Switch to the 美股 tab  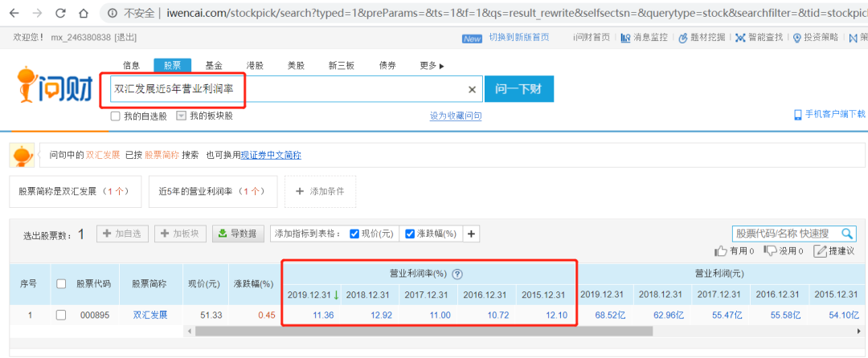(x=296, y=66)
